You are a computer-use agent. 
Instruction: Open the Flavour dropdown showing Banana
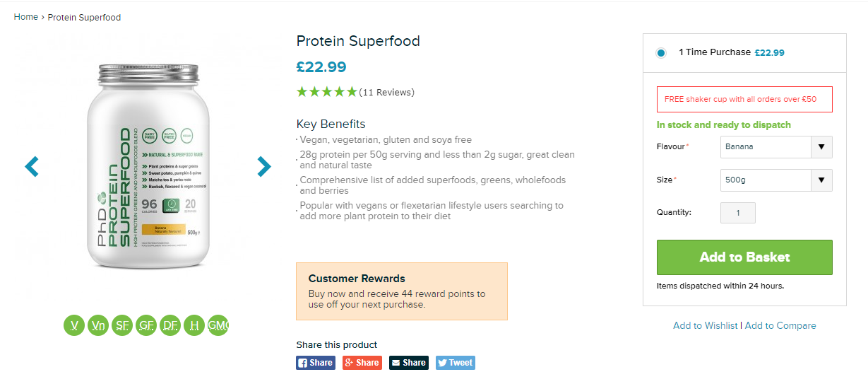click(776, 147)
